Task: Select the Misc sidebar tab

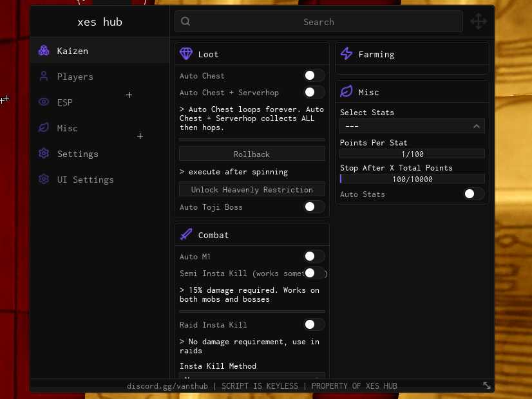Action: click(x=100, y=128)
